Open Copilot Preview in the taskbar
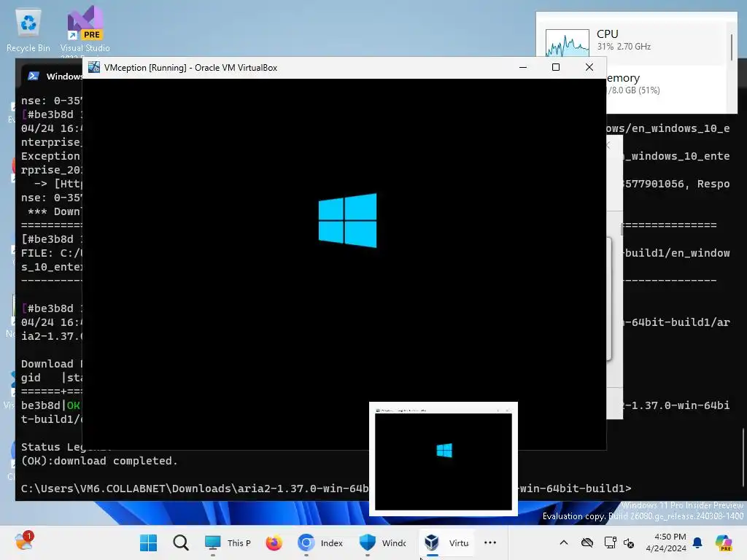This screenshot has height=560, width=747. (x=723, y=542)
